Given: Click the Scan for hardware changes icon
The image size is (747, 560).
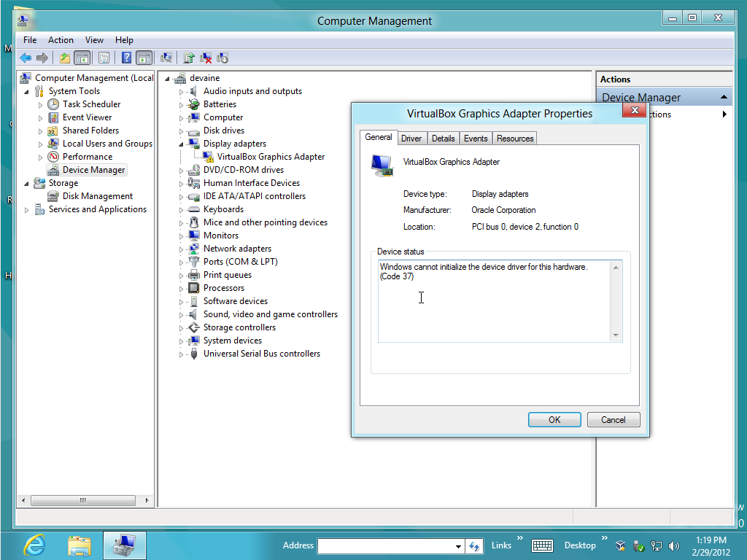Looking at the screenshot, I should [166, 58].
